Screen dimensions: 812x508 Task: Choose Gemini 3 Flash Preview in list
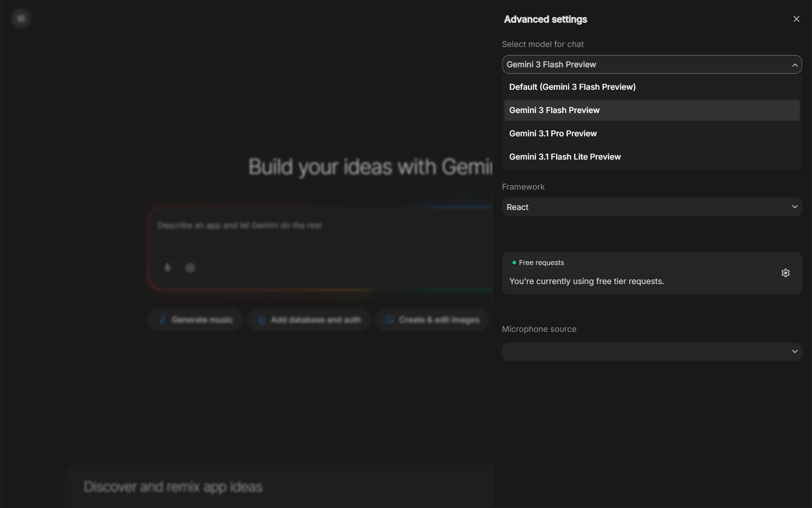click(652, 110)
